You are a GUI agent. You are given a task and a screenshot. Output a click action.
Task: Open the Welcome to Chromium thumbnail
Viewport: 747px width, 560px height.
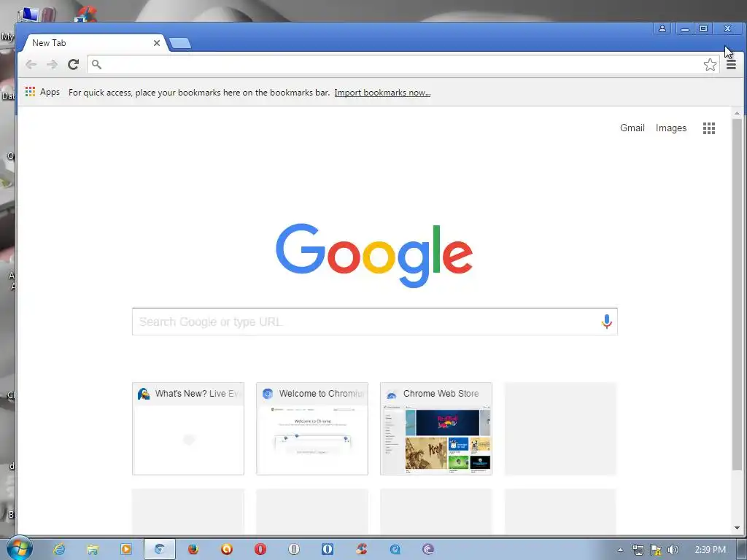pyautogui.click(x=312, y=429)
